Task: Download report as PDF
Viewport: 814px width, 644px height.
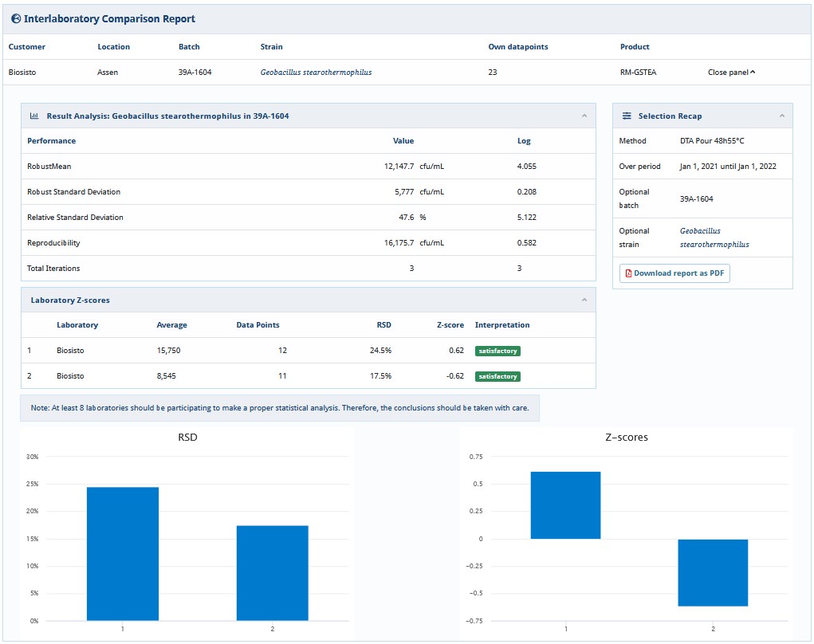Action: pyautogui.click(x=674, y=273)
